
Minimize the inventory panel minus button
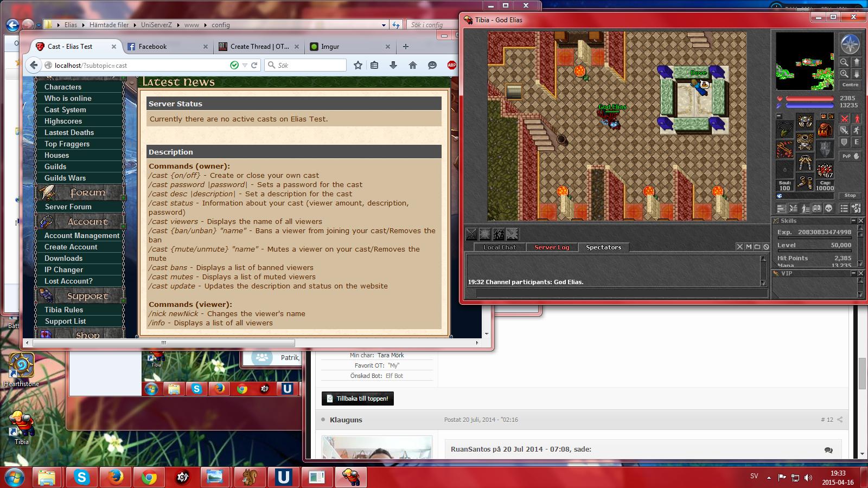[x=779, y=116]
